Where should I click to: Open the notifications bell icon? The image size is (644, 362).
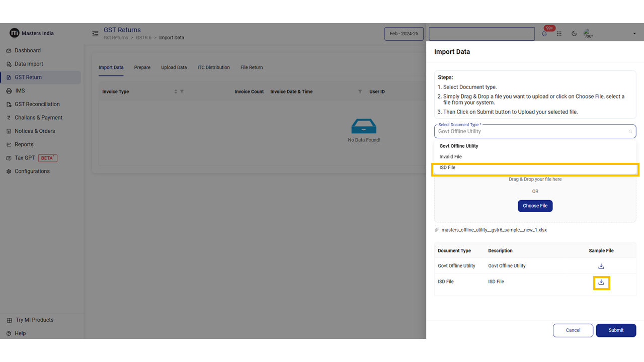[x=544, y=34]
